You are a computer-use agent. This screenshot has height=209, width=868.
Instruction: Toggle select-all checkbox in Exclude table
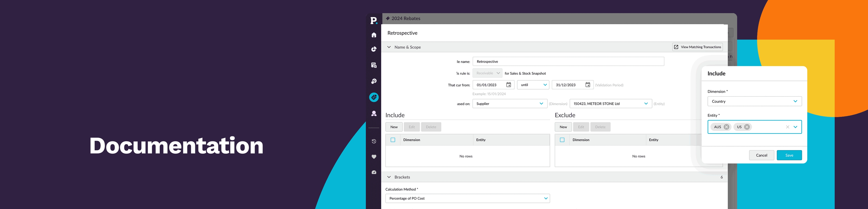pos(562,140)
